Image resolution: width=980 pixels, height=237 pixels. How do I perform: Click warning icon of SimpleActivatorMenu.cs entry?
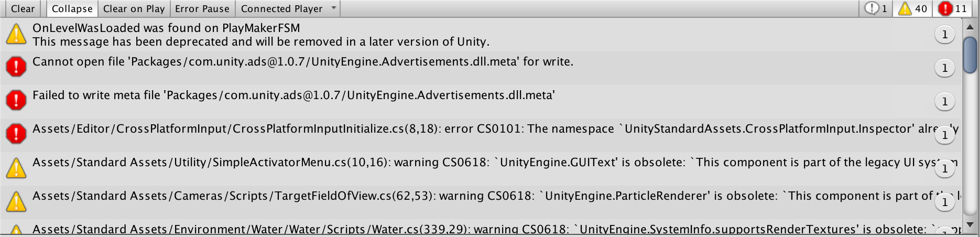(16, 168)
